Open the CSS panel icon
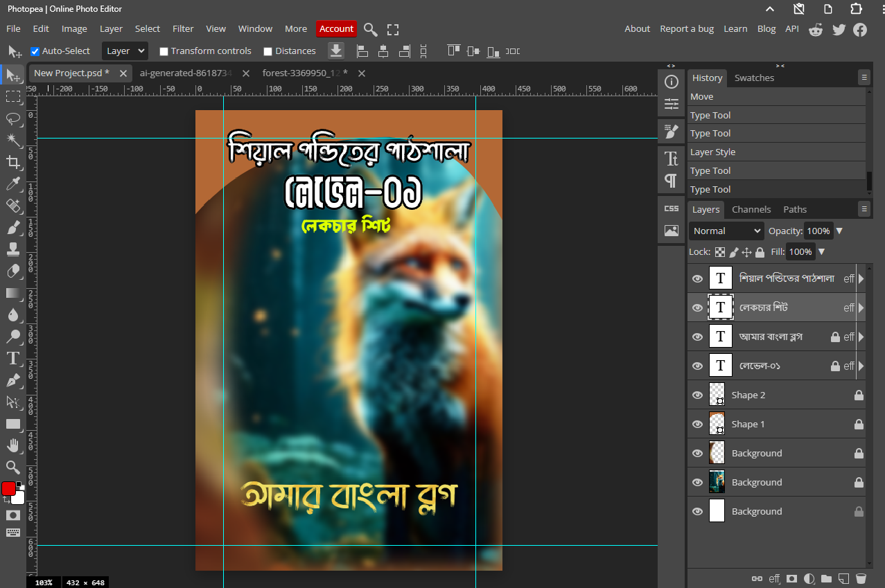The image size is (885, 588). [671, 208]
